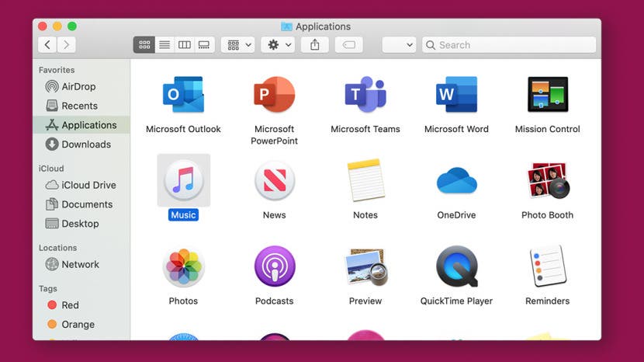Click the Photo Booth label
The width and height of the screenshot is (644, 362).
click(548, 214)
